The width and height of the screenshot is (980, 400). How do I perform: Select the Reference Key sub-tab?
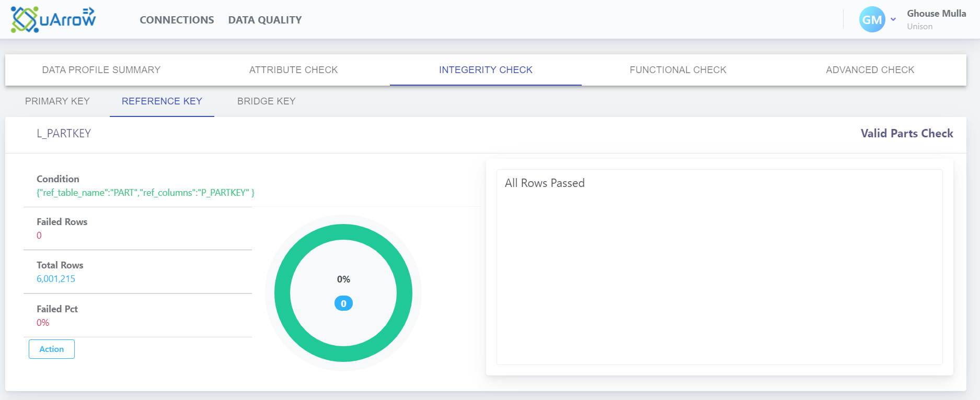162,101
